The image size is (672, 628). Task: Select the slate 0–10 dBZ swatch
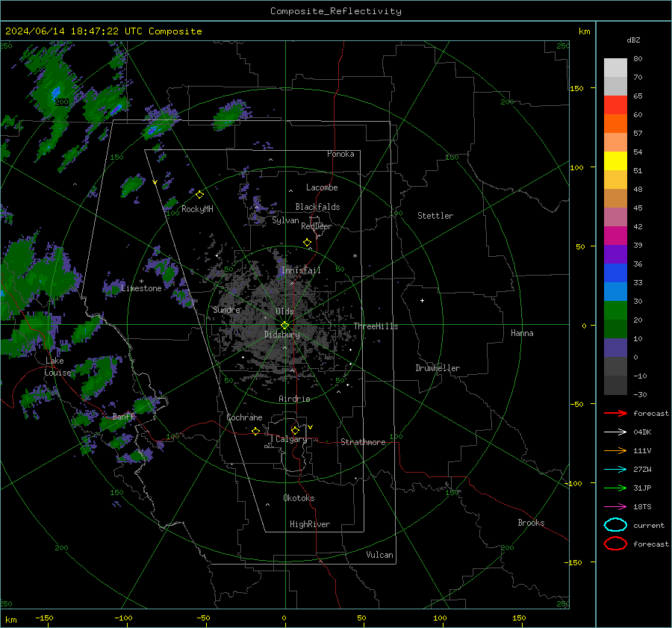[615, 348]
